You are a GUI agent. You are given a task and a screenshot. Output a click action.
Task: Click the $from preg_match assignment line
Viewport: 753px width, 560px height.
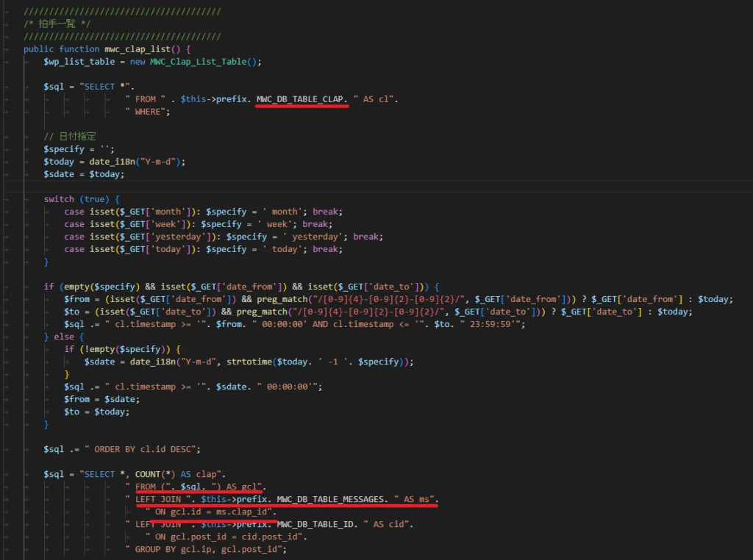click(399, 299)
